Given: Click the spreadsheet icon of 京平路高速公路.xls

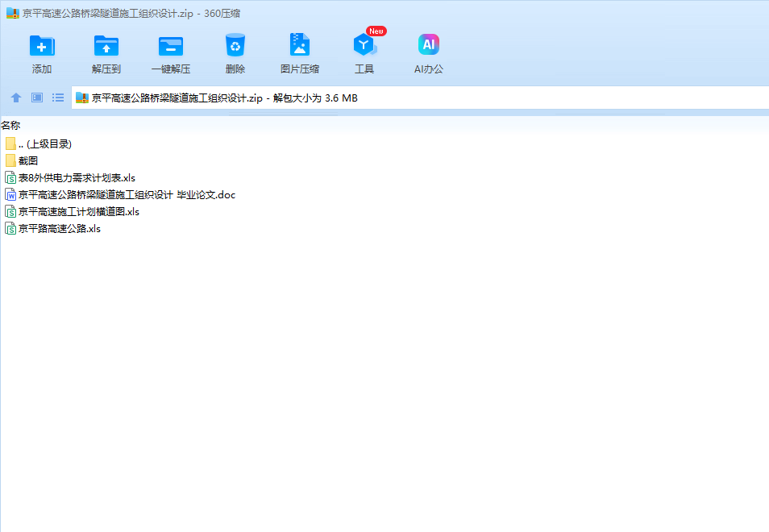Looking at the screenshot, I should [x=10, y=228].
